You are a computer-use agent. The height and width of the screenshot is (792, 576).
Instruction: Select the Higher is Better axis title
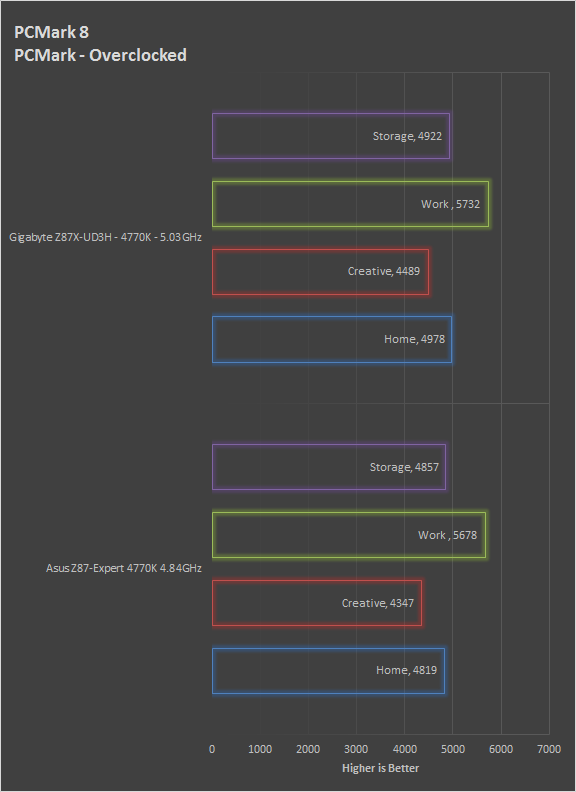pos(380,768)
